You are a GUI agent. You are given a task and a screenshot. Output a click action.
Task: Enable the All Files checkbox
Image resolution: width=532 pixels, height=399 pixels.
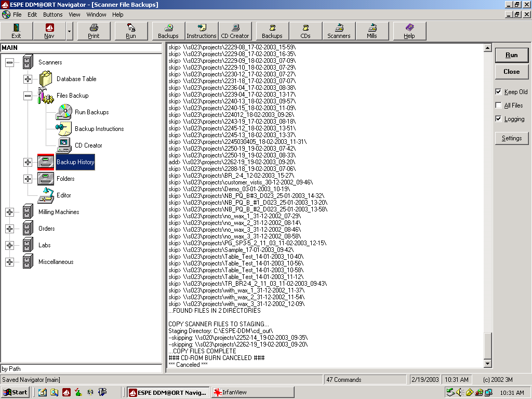499,105
